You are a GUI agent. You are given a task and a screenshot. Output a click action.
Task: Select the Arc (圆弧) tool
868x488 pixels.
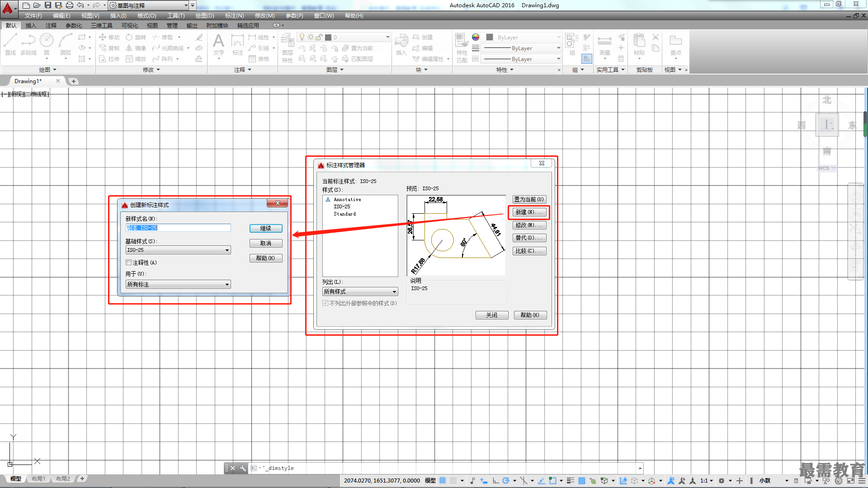[x=66, y=44]
